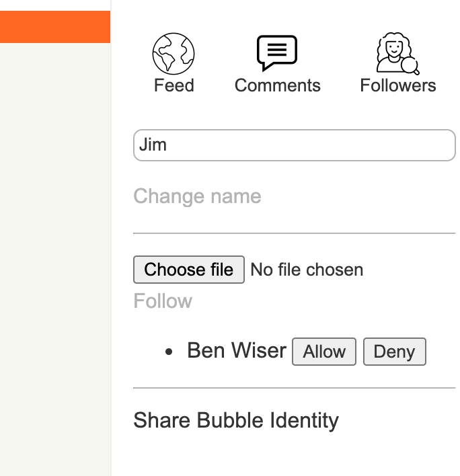The height and width of the screenshot is (476, 460).
Task: Open the Followers person icon
Action: (394, 53)
